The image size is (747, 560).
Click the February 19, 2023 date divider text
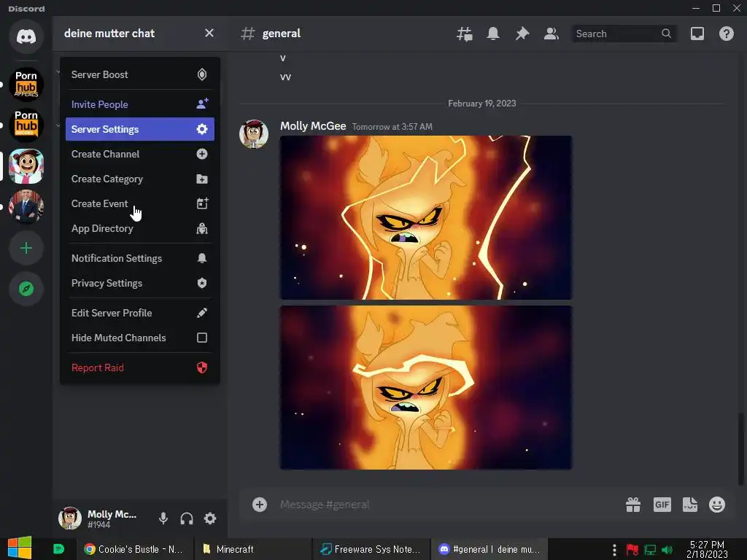coord(481,104)
